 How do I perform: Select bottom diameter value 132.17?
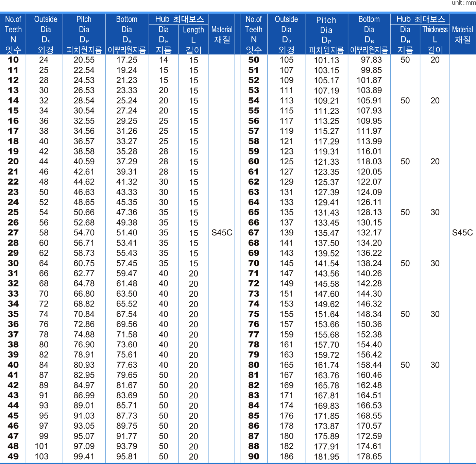pos(369,233)
